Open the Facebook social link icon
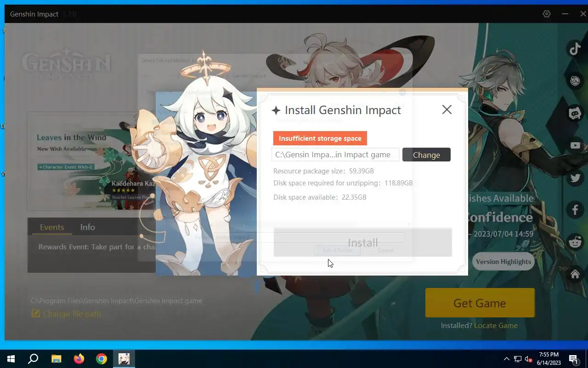 pyautogui.click(x=575, y=210)
